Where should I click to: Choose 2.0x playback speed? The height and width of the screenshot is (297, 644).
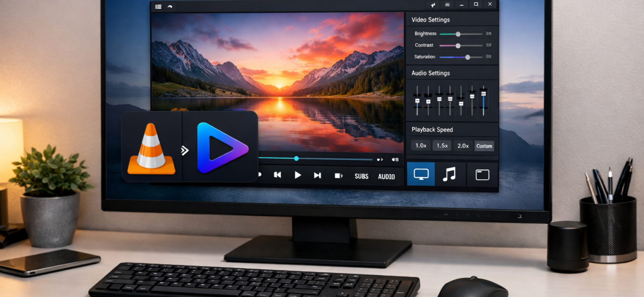click(x=463, y=146)
